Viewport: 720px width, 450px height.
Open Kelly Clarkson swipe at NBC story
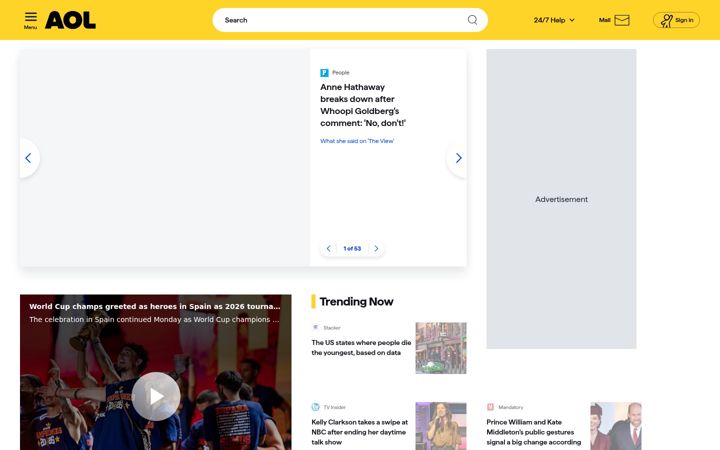point(360,432)
